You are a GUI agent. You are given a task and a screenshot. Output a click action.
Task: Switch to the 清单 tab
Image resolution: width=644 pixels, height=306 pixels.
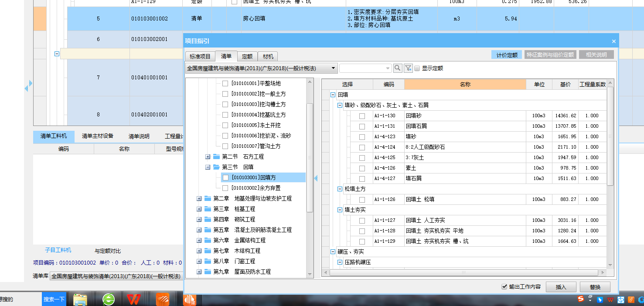(x=226, y=56)
